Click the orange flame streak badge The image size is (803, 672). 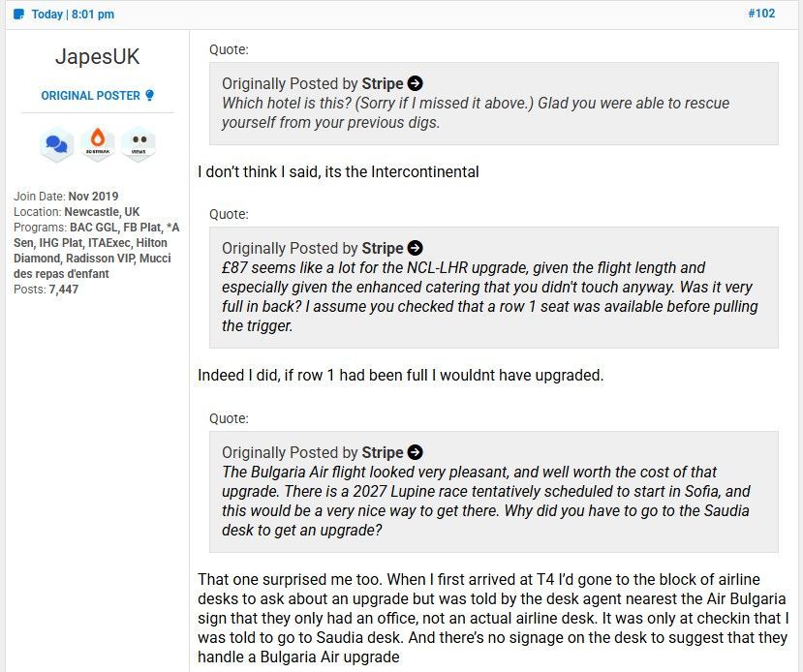(97, 144)
